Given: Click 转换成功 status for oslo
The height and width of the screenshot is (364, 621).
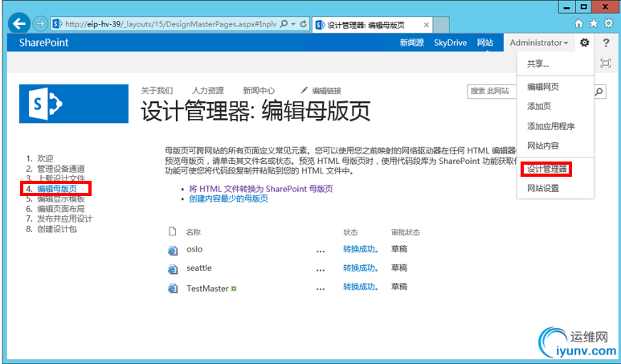Looking at the screenshot, I should point(361,249).
